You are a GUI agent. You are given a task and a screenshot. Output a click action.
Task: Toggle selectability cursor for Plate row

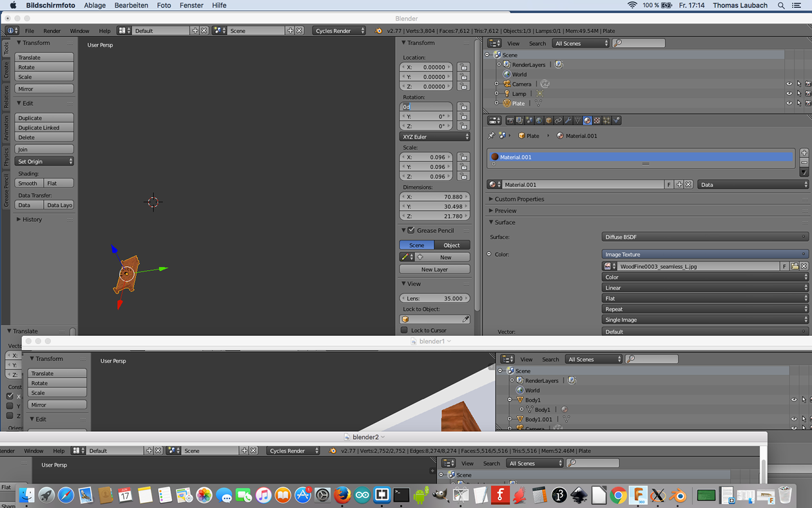pos(799,103)
